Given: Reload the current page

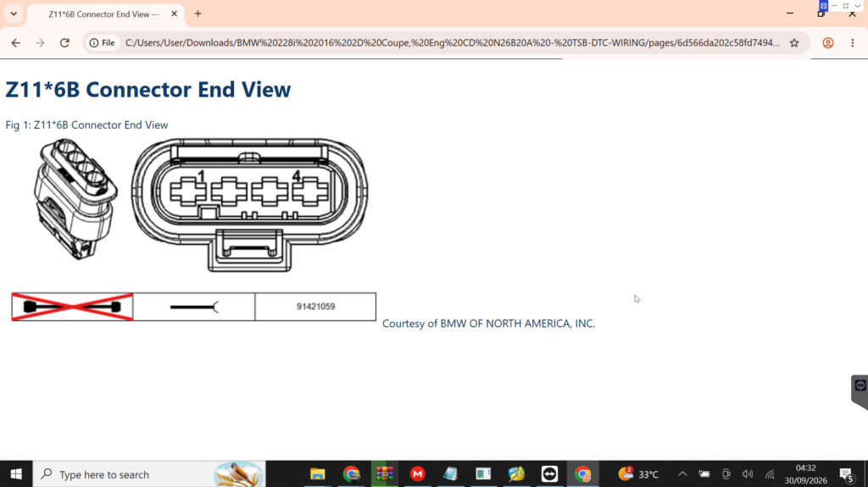Looking at the screenshot, I should click(64, 42).
